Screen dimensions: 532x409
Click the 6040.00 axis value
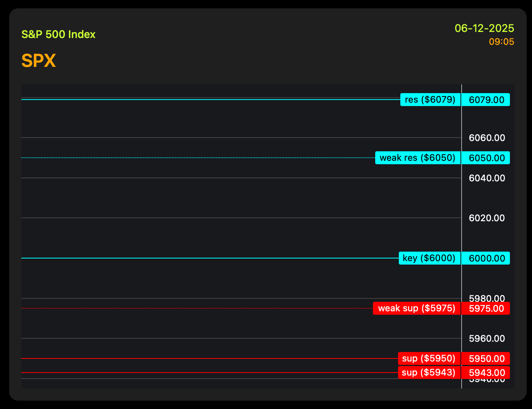pos(487,178)
